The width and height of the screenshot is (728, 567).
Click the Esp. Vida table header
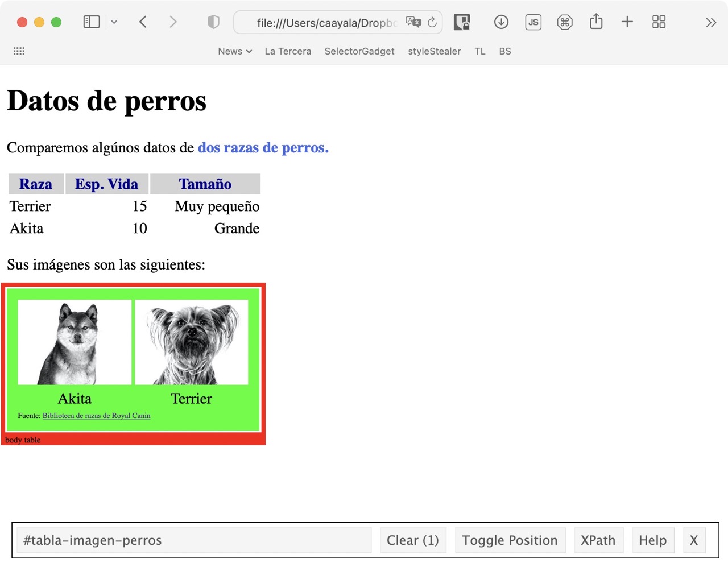tap(107, 184)
